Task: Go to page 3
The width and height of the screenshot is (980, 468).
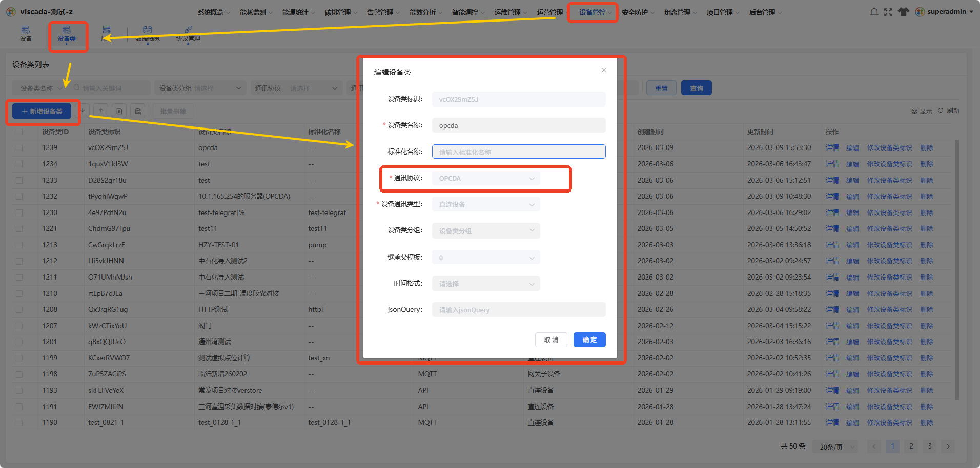Action: point(930,446)
